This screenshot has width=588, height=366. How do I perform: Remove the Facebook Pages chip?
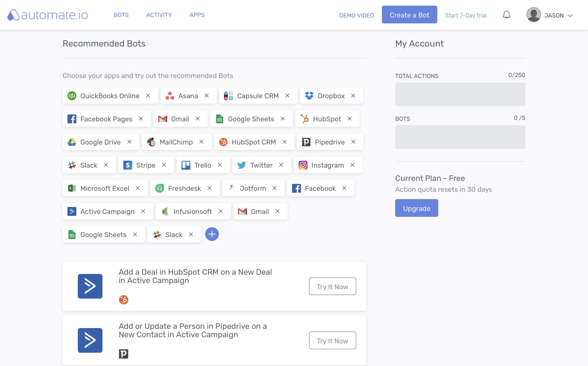tap(141, 119)
